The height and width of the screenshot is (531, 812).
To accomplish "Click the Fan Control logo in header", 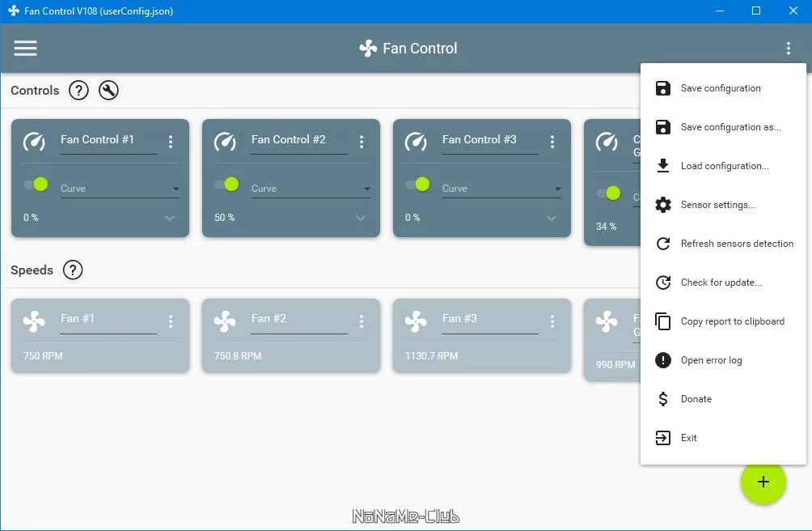I will [368, 49].
